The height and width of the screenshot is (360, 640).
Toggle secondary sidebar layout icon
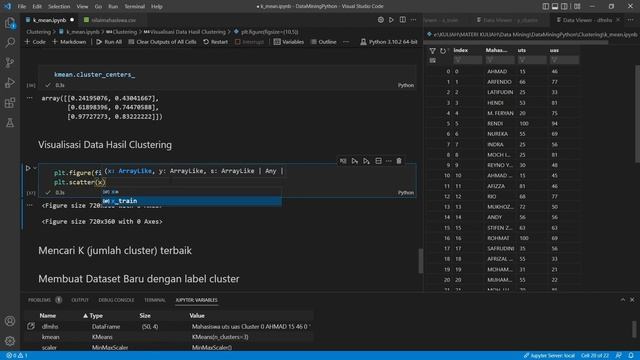tap(564, 6)
